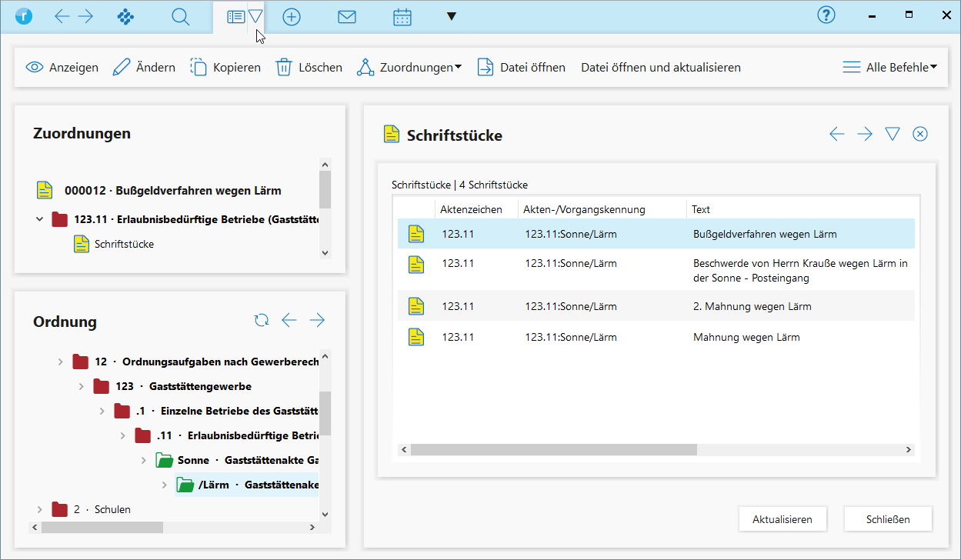This screenshot has height=560, width=961.
Task: Open the calendar icon in top bar
Action: pyautogui.click(x=402, y=17)
